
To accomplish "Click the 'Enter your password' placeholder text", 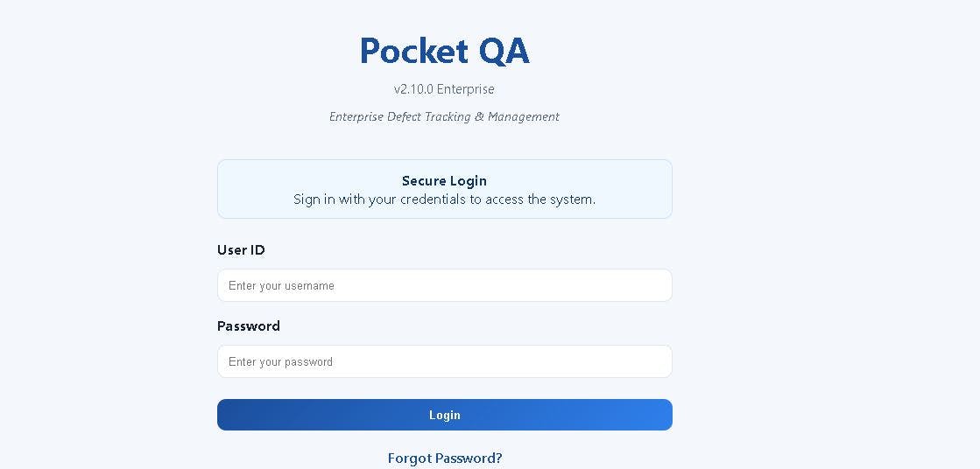I will (280, 362).
